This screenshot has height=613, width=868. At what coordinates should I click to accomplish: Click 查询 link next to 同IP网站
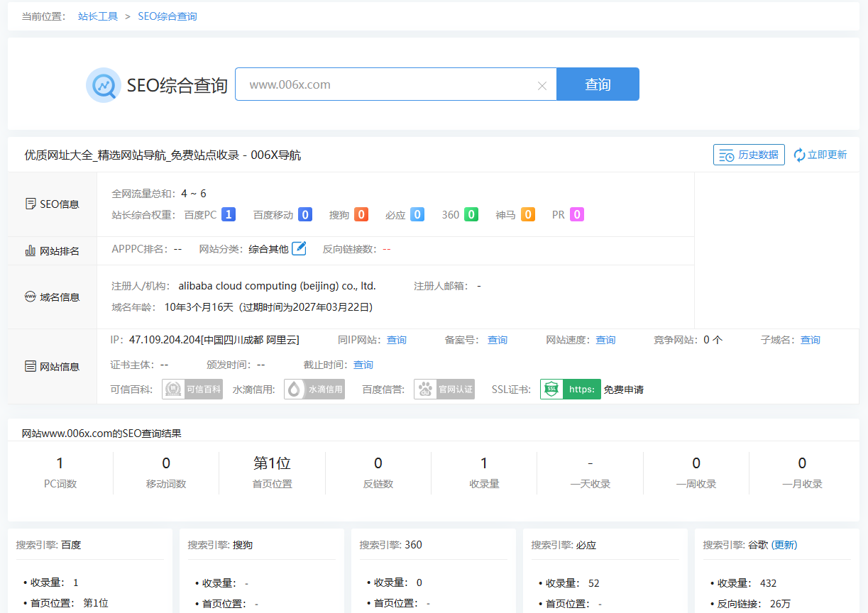tap(397, 340)
